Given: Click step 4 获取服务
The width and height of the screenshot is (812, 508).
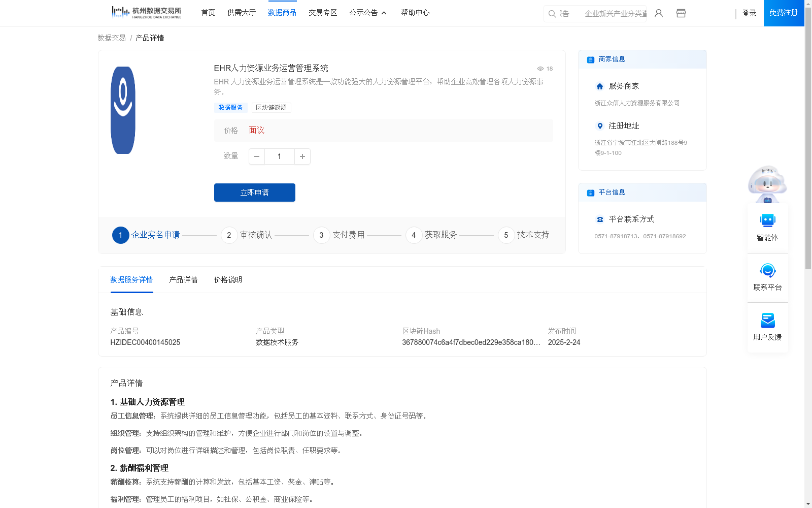Looking at the screenshot, I should point(431,235).
